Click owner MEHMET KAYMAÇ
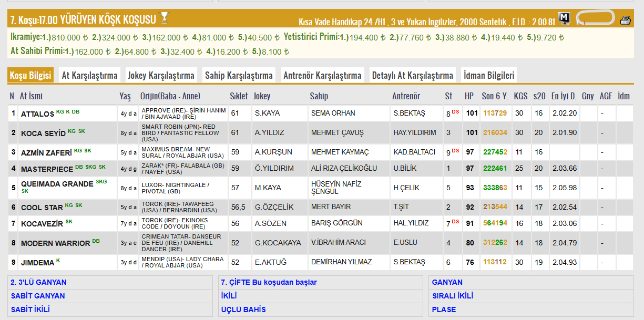Screen dimensions: 644x320 coord(340,152)
